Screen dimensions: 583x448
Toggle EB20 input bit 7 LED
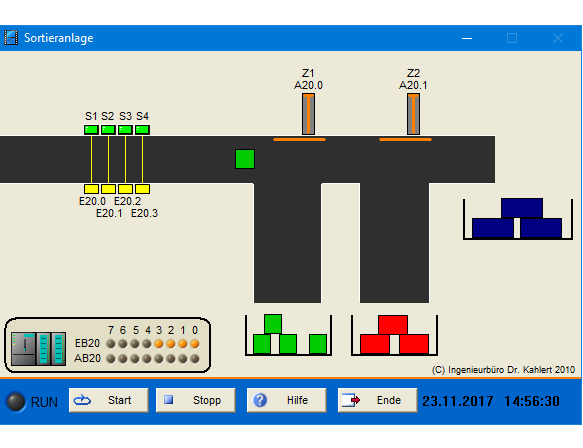(x=111, y=344)
